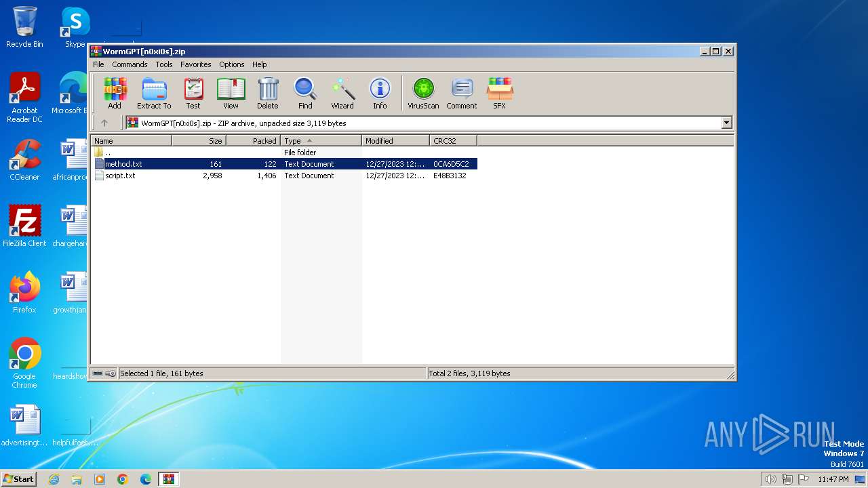
Task: Sort by CRC32 column header
Action: pos(454,140)
